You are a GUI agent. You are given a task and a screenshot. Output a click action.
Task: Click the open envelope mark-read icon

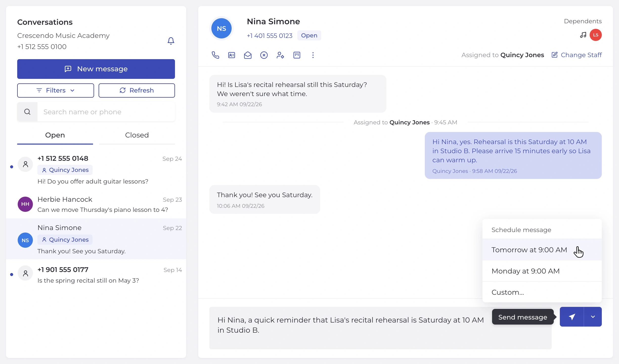pyautogui.click(x=248, y=55)
